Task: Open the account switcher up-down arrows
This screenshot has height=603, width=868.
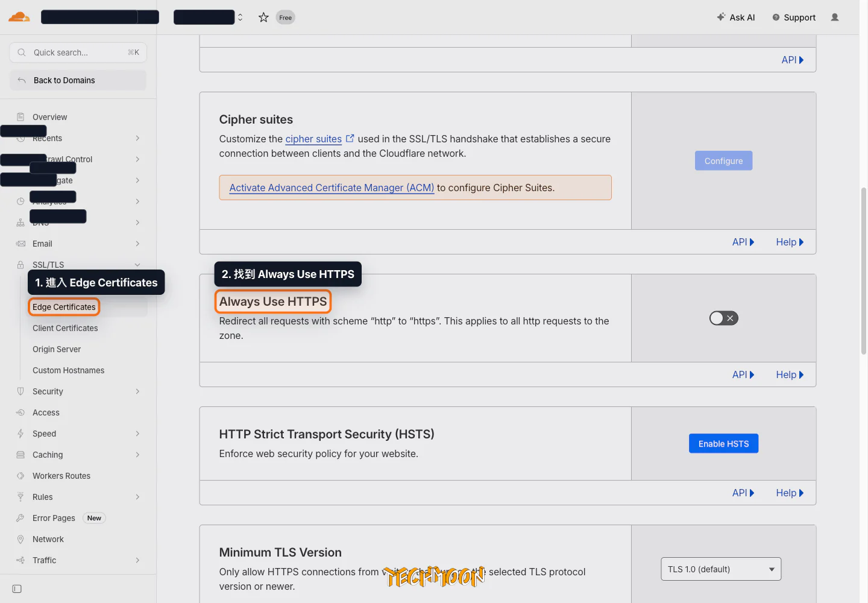Action: coord(240,17)
